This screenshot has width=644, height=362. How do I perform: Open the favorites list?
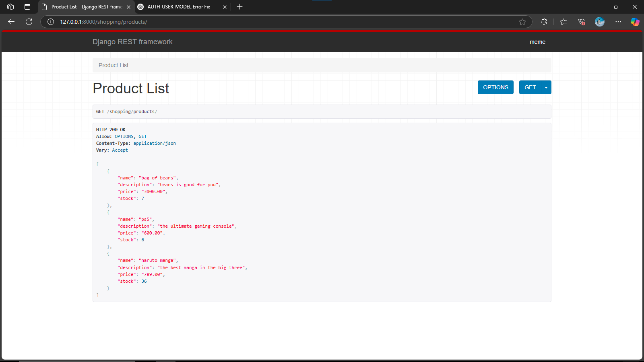[563, 22]
